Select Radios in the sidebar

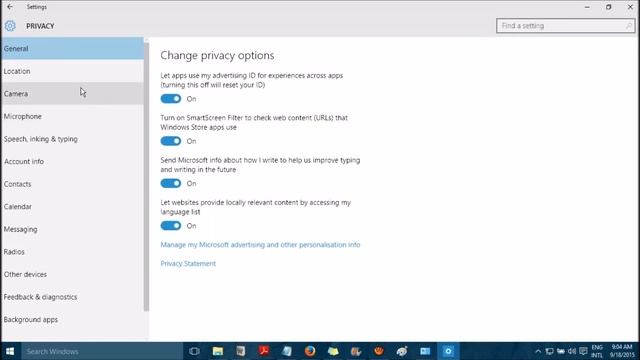72,252
